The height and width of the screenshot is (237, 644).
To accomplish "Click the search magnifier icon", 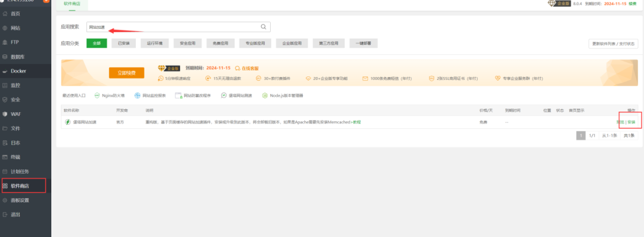I will pos(264,27).
